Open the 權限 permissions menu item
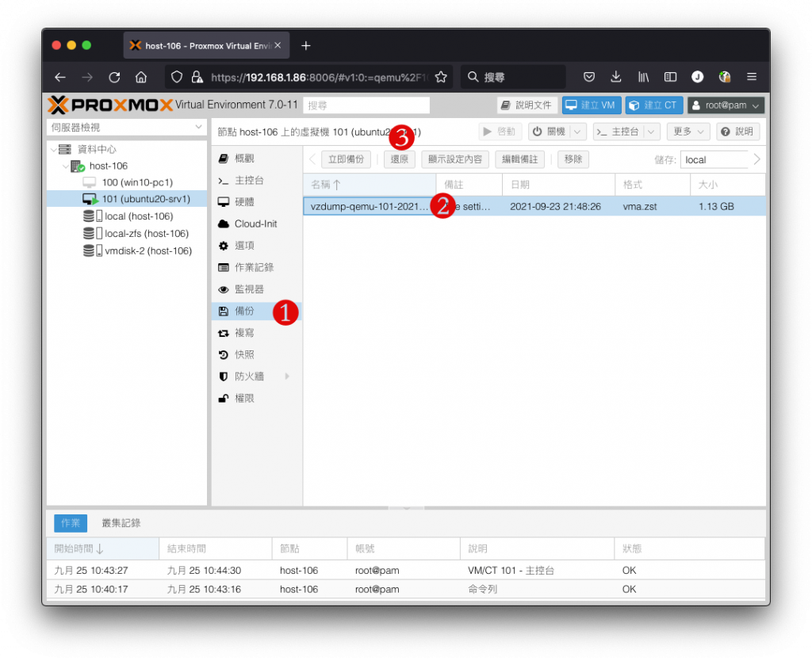 257,398
